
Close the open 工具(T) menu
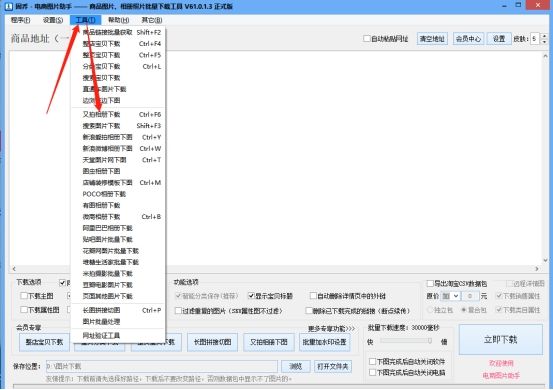point(85,20)
